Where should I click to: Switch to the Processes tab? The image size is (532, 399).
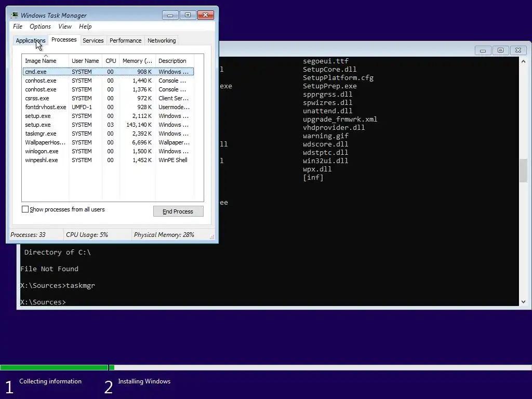click(x=64, y=39)
